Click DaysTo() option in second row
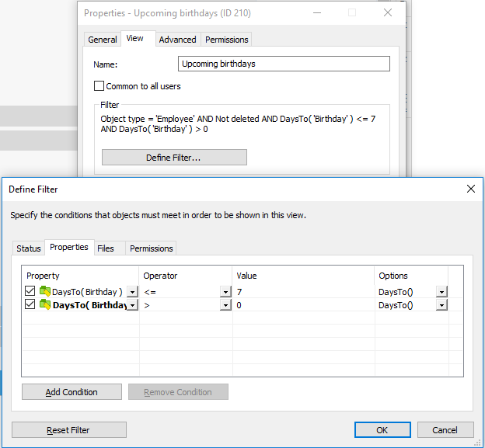 point(396,305)
